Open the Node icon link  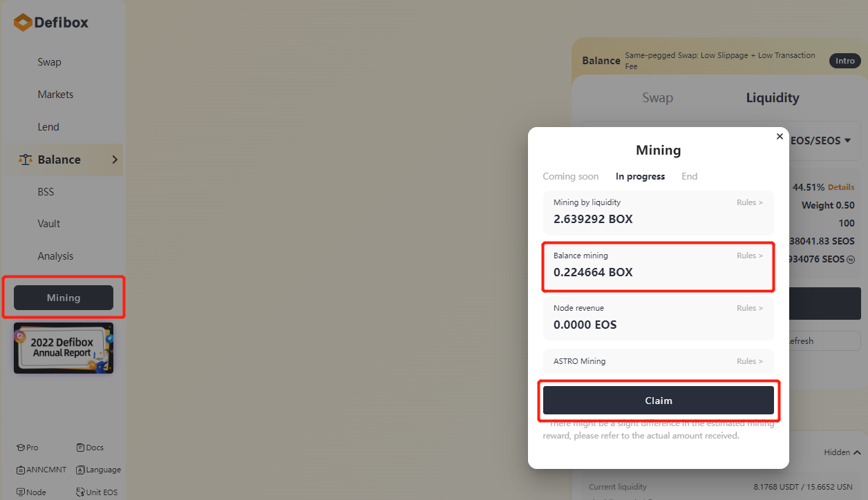(21, 492)
